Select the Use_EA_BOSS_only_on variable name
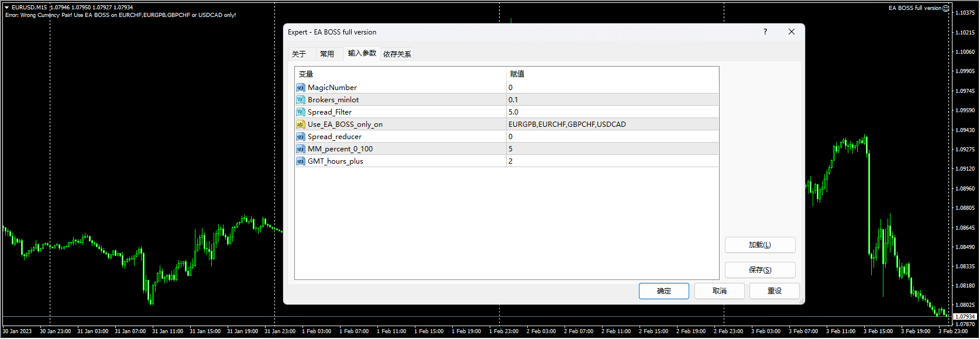This screenshot has height=339, width=980. (345, 124)
